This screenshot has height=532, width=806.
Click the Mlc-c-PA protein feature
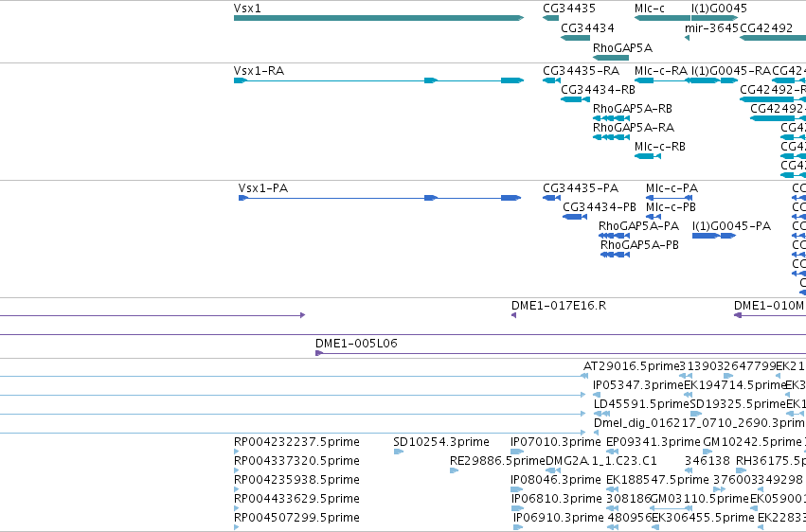tap(669, 198)
